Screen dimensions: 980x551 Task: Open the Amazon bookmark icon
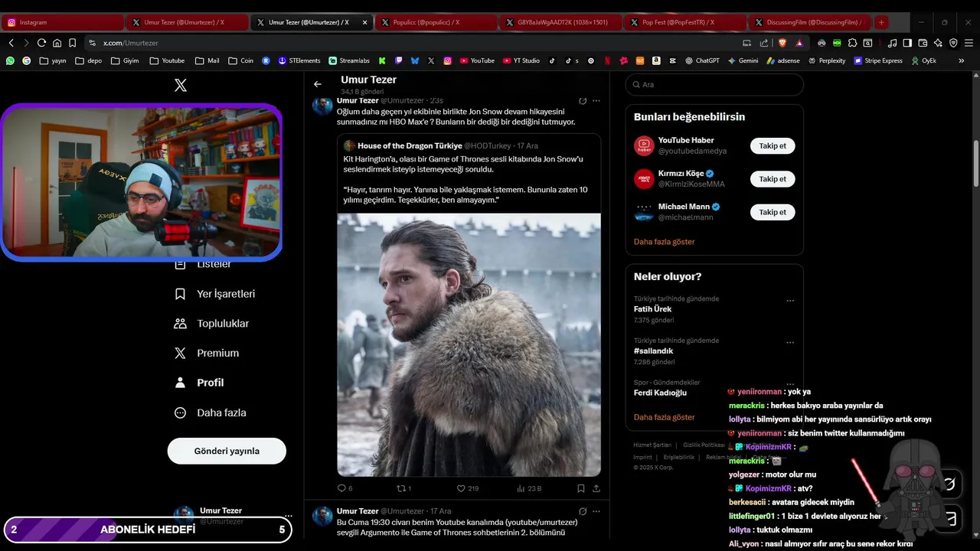656,60
